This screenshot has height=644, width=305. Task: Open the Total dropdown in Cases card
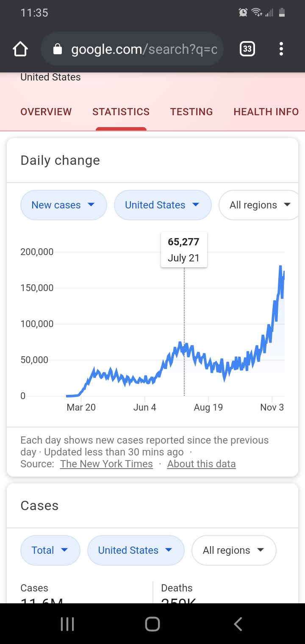[50, 550]
